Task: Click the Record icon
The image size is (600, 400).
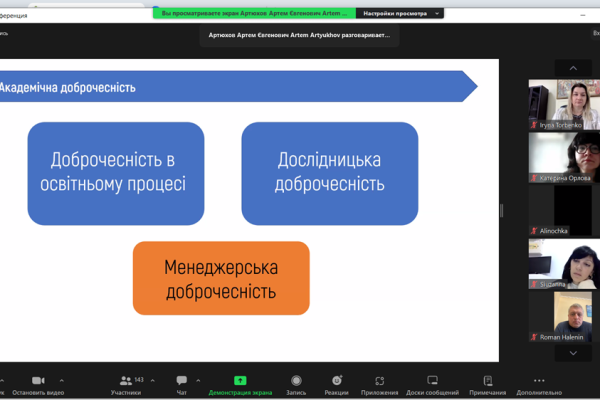Action: click(x=296, y=381)
